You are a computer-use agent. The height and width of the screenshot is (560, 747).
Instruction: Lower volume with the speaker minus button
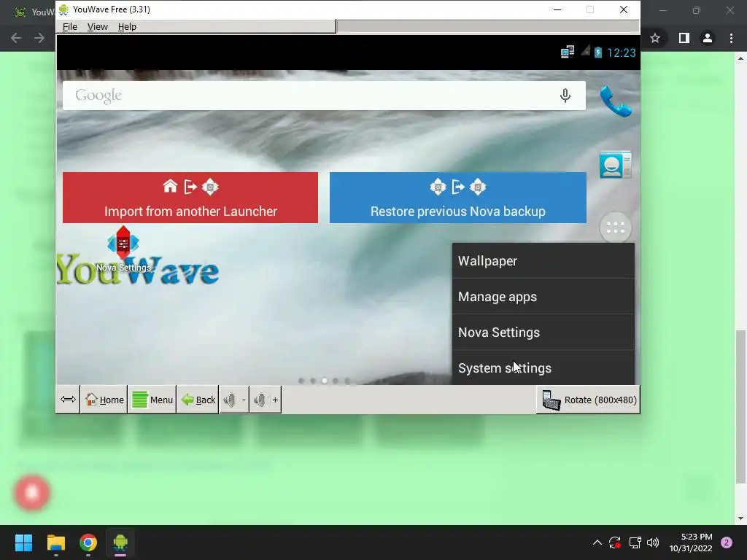tap(234, 400)
